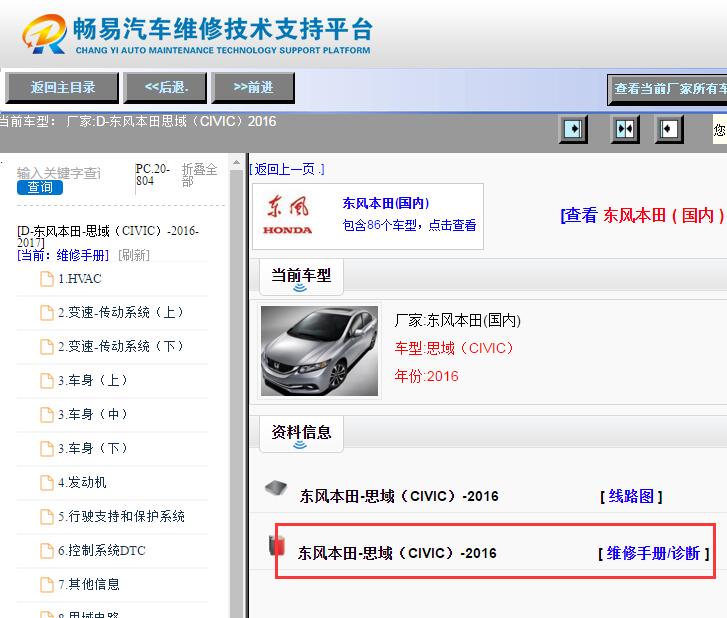
Task: Open tree item 2.变速-传动系统（上）
Action: pyautogui.click(x=121, y=313)
